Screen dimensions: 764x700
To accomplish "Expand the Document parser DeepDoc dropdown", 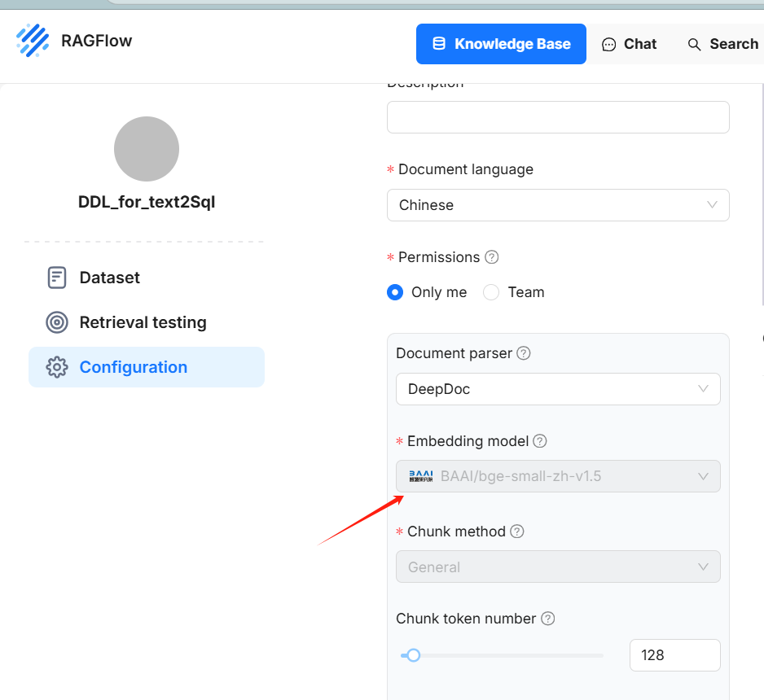I will pyautogui.click(x=558, y=389).
